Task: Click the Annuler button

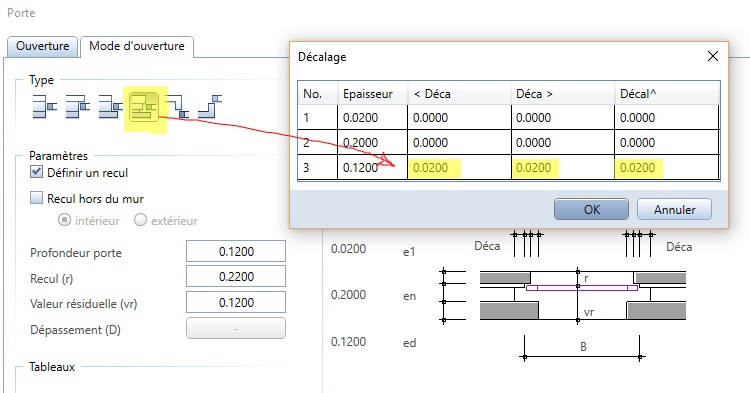Action: tap(674, 209)
